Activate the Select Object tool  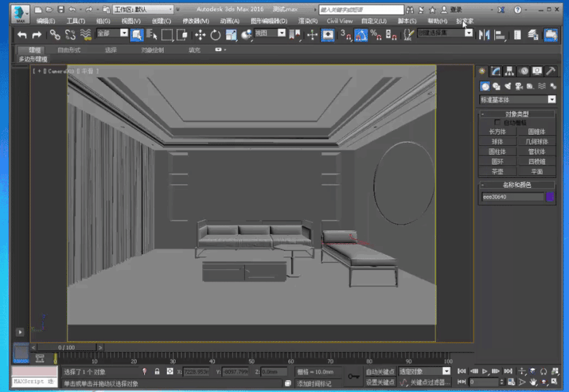(x=137, y=35)
